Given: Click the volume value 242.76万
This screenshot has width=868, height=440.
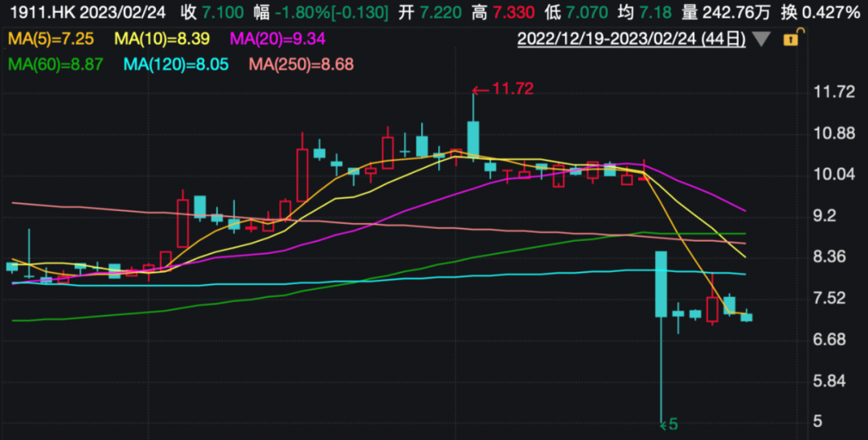Looking at the screenshot, I should point(737,12).
